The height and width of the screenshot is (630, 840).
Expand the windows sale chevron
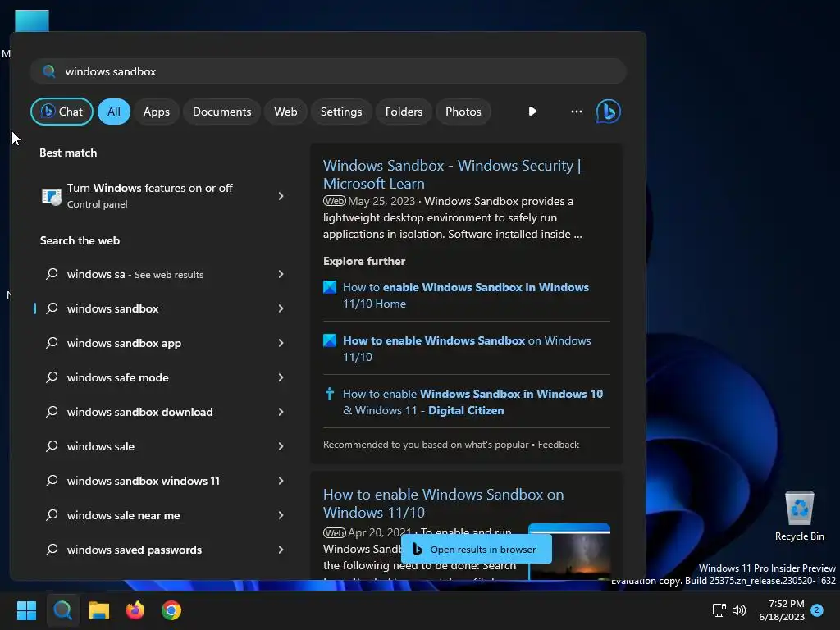281,446
